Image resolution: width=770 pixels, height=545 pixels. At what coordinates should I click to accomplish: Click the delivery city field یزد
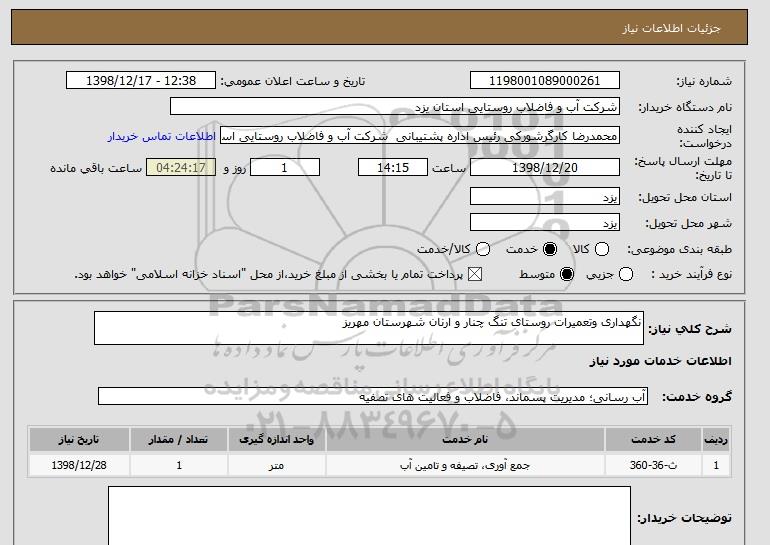545,222
